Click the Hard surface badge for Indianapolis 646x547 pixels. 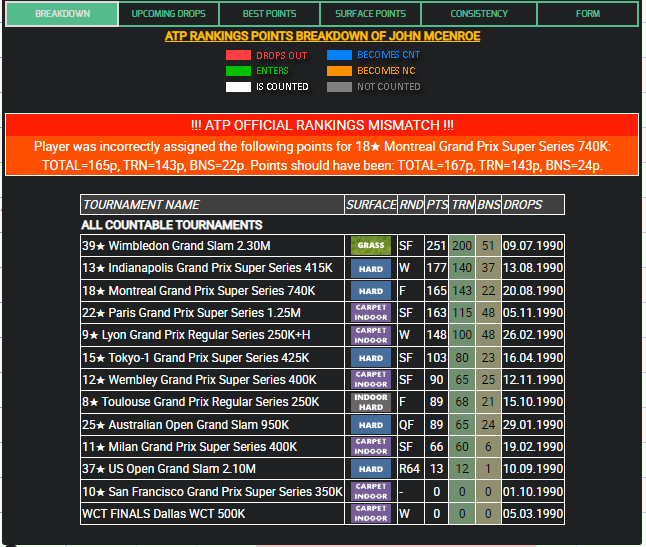tap(371, 269)
